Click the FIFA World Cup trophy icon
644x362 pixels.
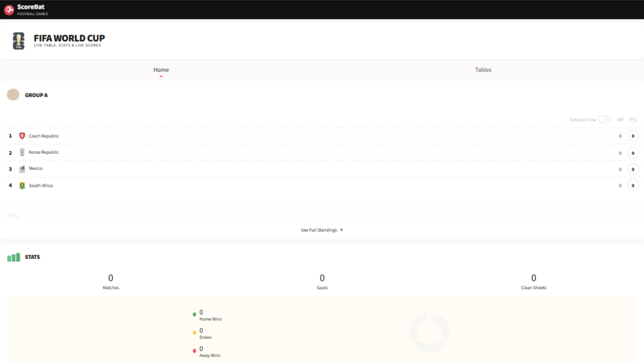tap(18, 41)
